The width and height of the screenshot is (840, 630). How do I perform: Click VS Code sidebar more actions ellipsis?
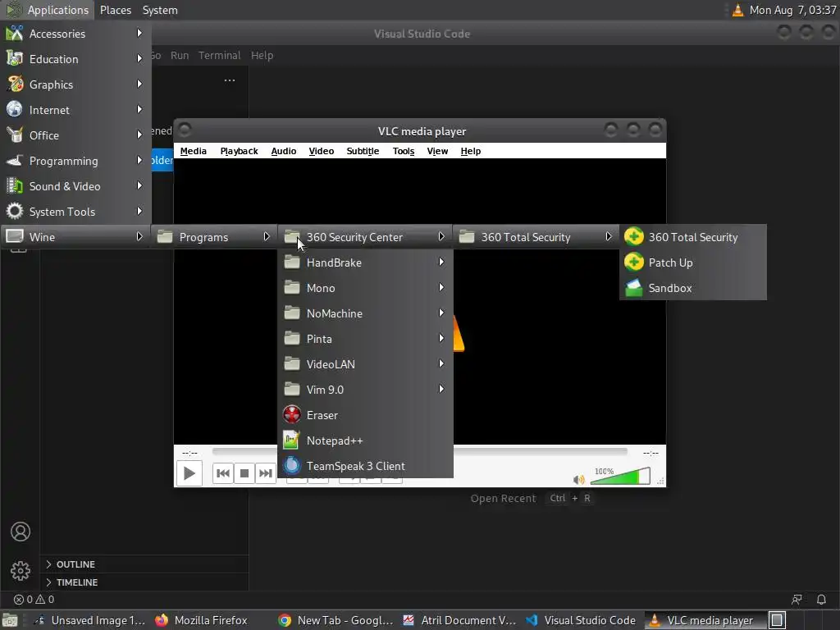pyautogui.click(x=230, y=80)
